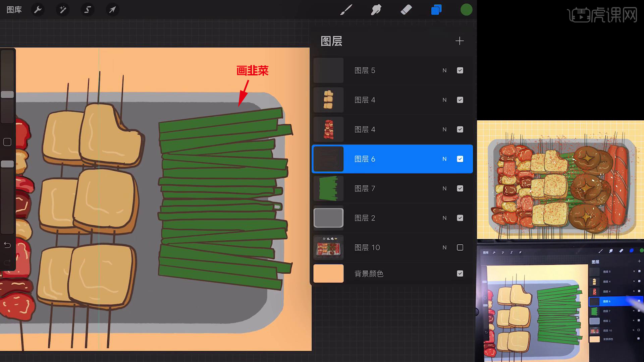
Task: Select the Smudge tool
Action: 376,10
